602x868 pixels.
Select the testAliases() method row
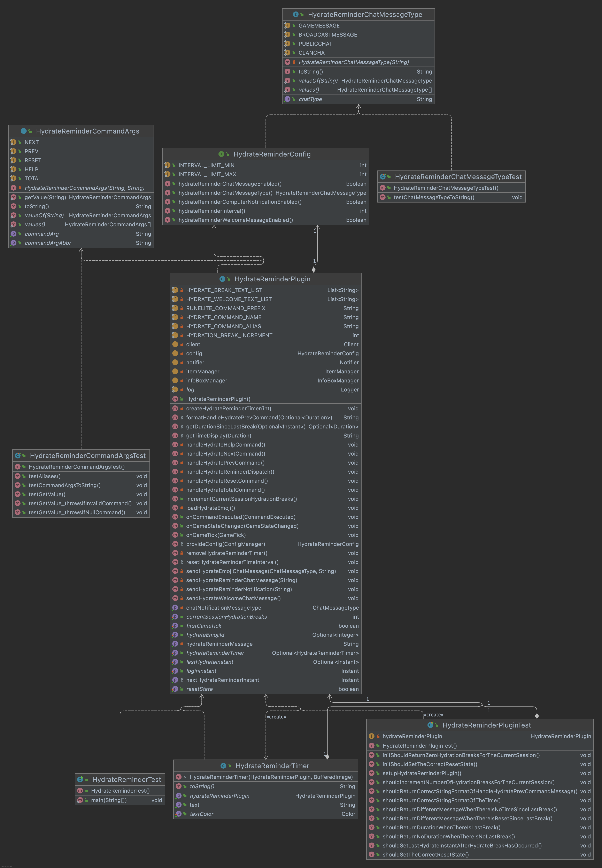coord(45,476)
